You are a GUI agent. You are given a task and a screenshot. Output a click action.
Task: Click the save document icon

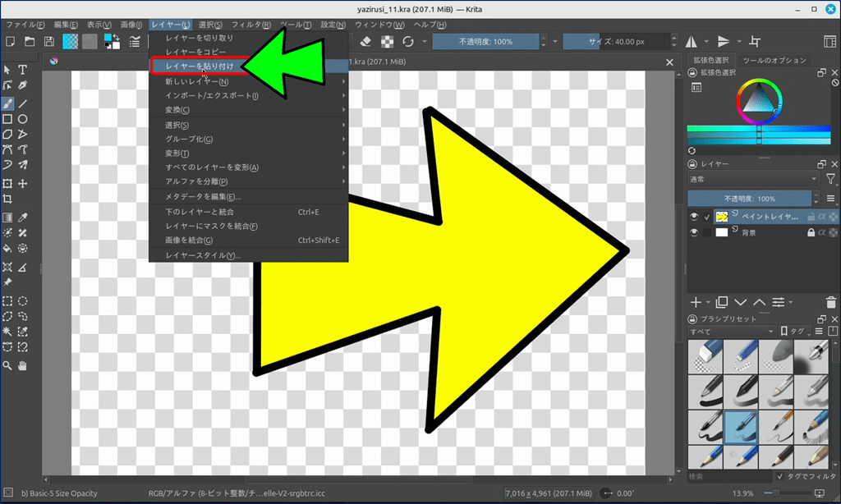coord(49,41)
